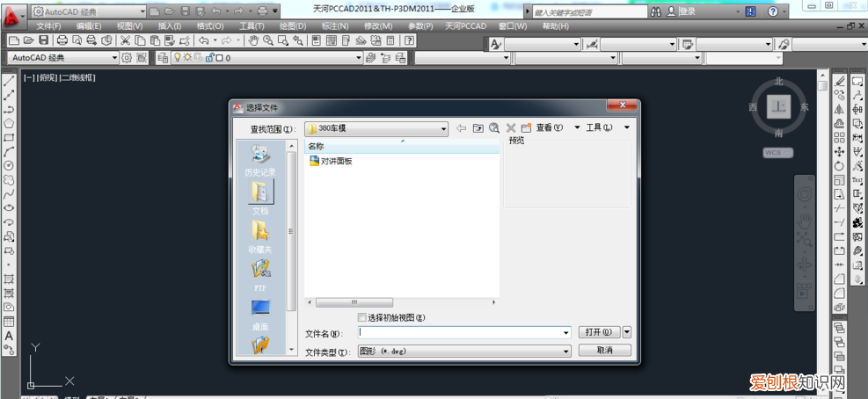Select the Multiline Text A tool
Image resolution: width=868 pixels, height=399 pixels.
click(x=9, y=336)
